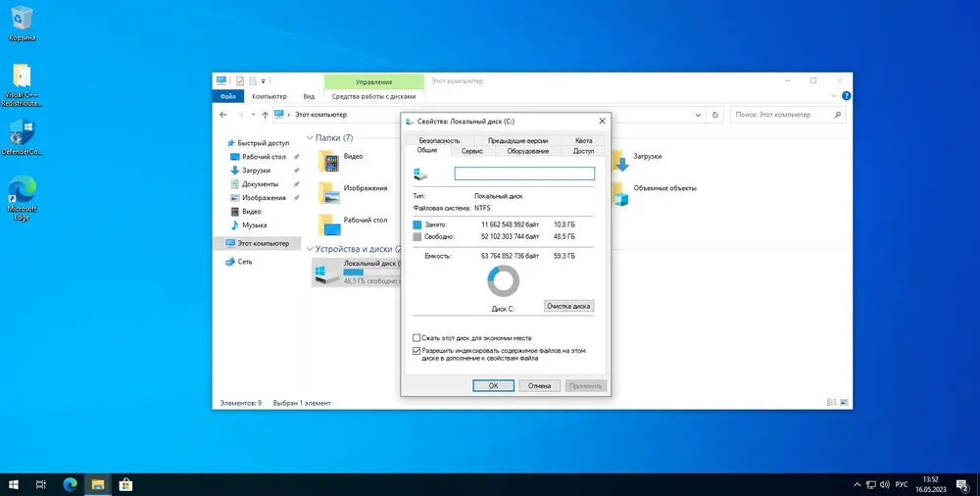The image size is (980, 496).
Task: Confirm the dialog with OK
Action: [x=493, y=386]
